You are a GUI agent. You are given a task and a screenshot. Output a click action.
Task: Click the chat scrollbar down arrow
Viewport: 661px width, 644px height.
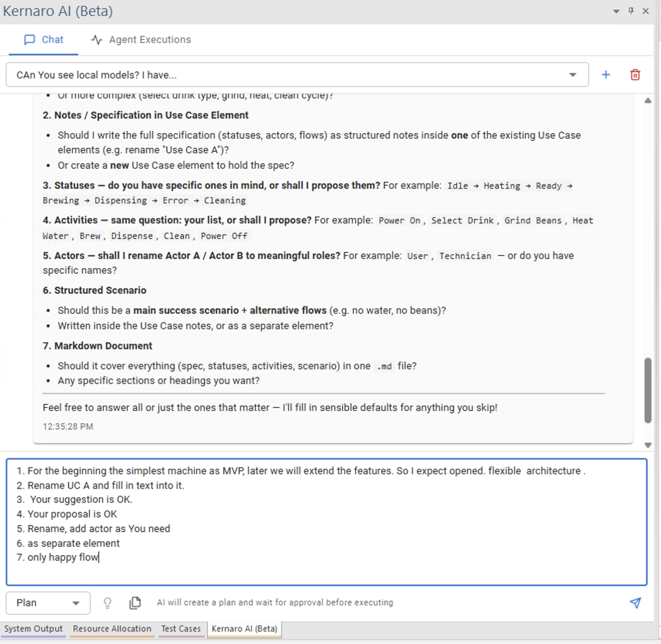[648, 445]
